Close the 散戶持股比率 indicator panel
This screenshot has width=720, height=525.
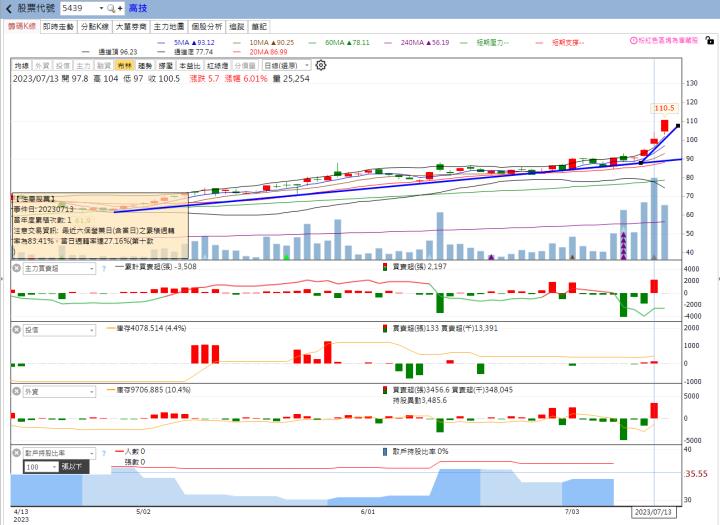point(17,453)
